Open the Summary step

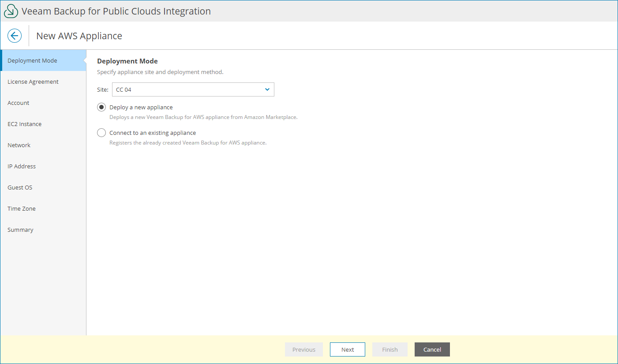coord(20,230)
